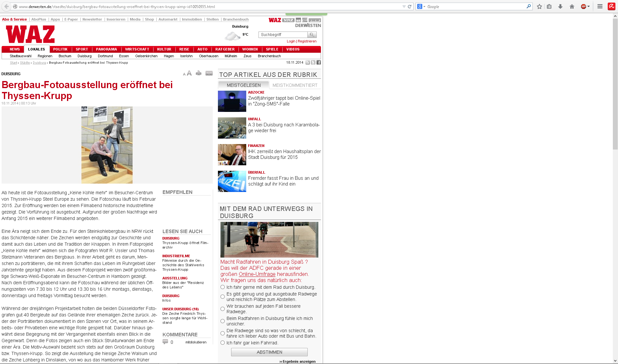Open the downloads arrow icon

tap(560, 6)
